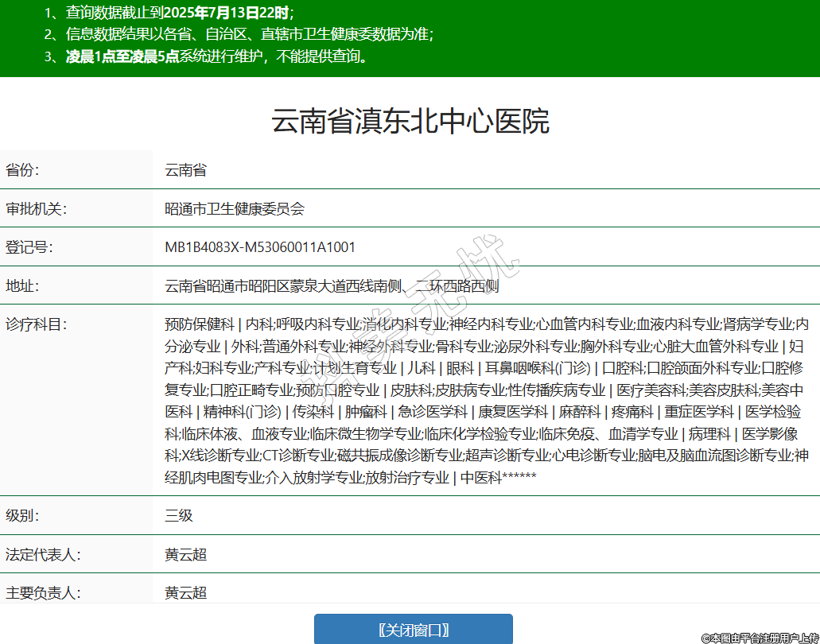
Task: Click the hospital title 云南省滇东北中心医院
Action: coord(410,122)
